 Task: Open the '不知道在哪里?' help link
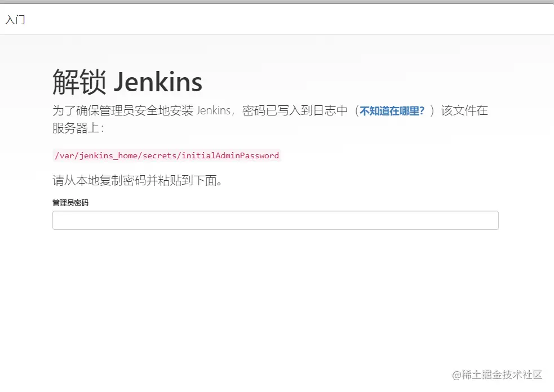pyautogui.click(x=392, y=111)
